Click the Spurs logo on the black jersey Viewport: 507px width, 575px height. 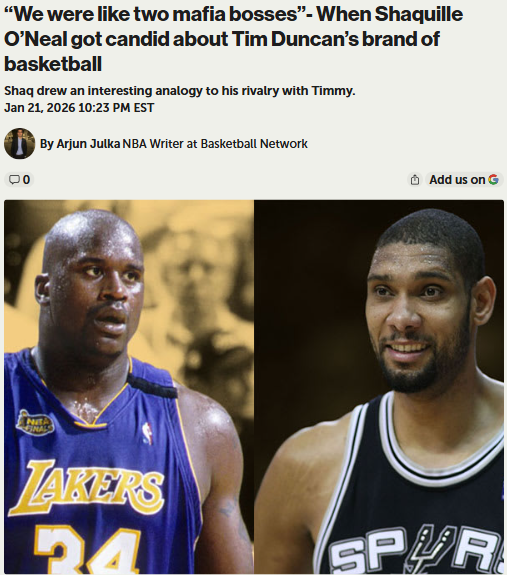[416, 552]
